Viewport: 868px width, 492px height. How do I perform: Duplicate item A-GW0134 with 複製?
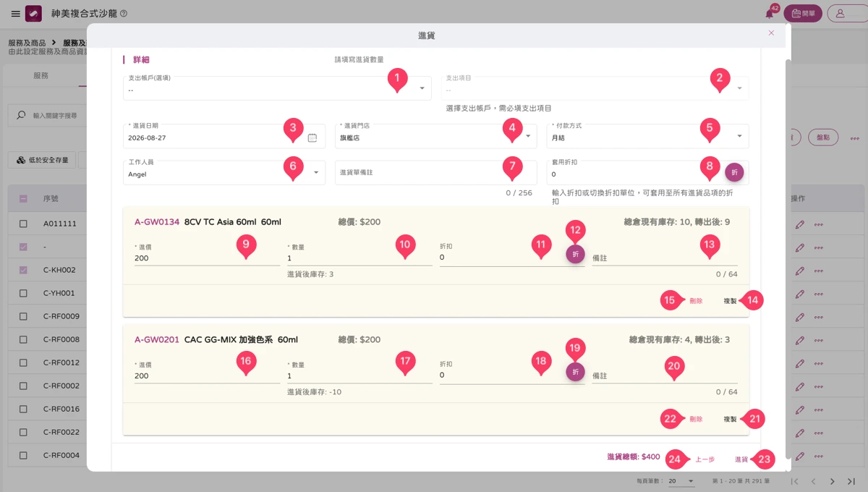coord(730,301)
